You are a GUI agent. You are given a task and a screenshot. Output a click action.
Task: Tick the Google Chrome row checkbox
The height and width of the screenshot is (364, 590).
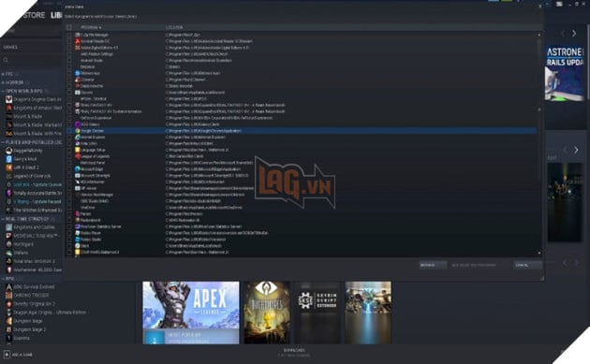click(69, 131)
